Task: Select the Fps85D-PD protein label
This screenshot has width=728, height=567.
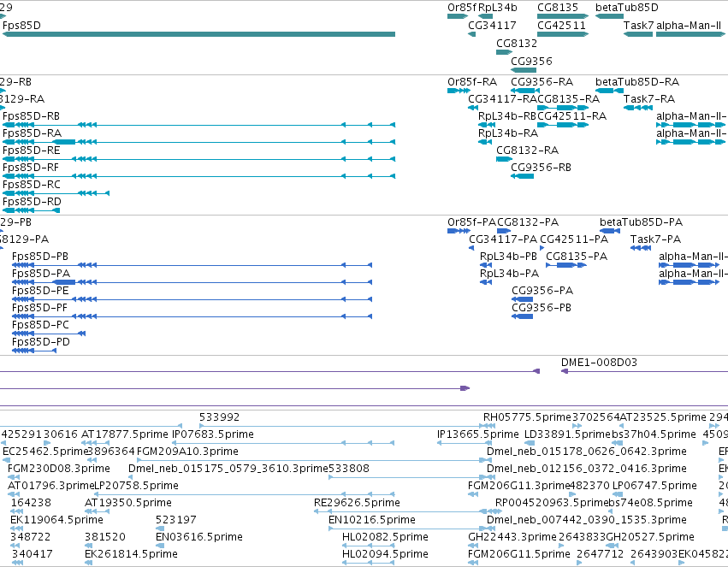Action: (41, 342)
